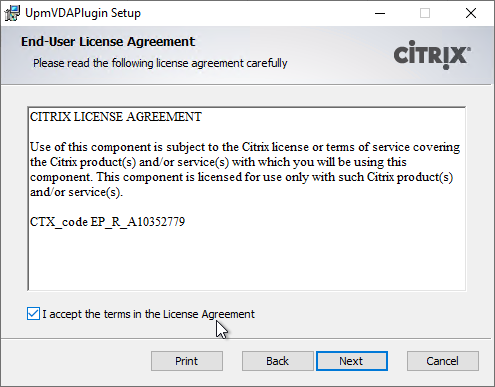Click the 'End-User License Agreement' header title
The width and height of the screenshot is (495, 387).
pyautogui.click(x=108, y=42)
